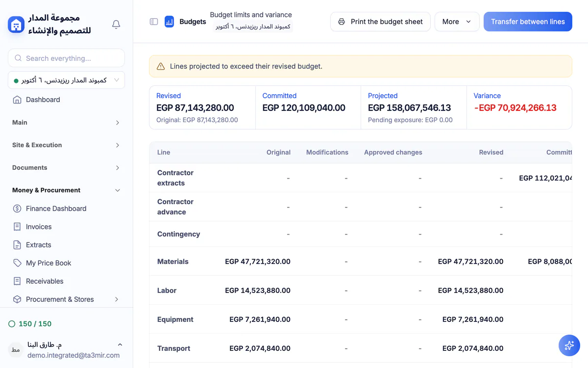Click the Finance Dashboard dollar icon
The image size is (588, 368).
click(17, 209)
